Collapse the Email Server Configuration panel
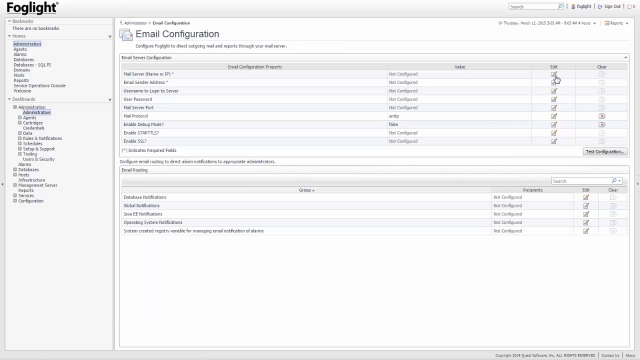This screenshot has width=640, height=360. coord(625,58)
